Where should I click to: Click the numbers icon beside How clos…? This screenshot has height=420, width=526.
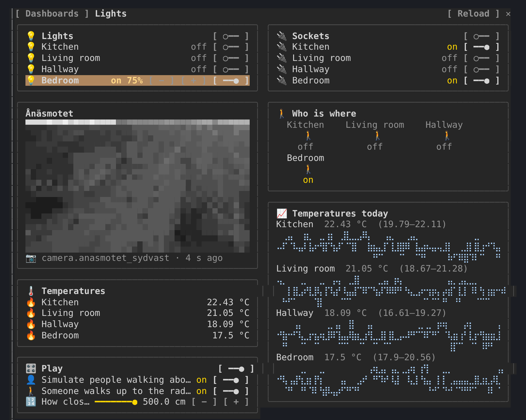31,402
